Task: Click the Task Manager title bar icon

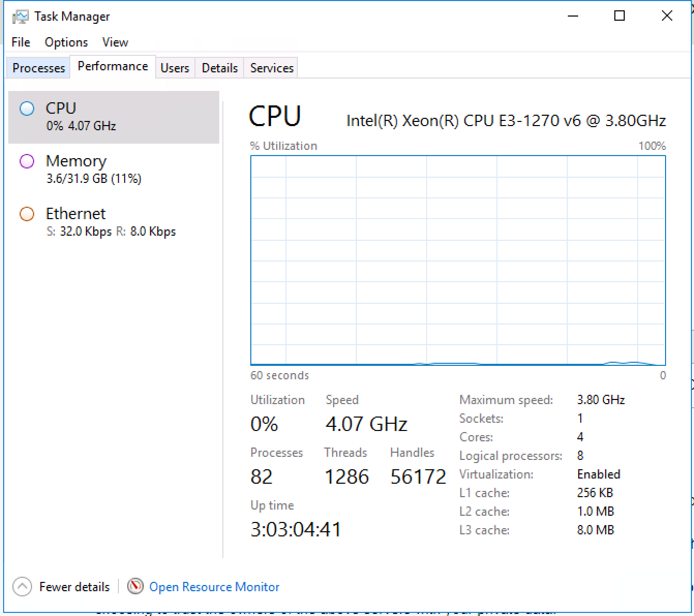Action: pyautogui.click(x=20, y=17)
